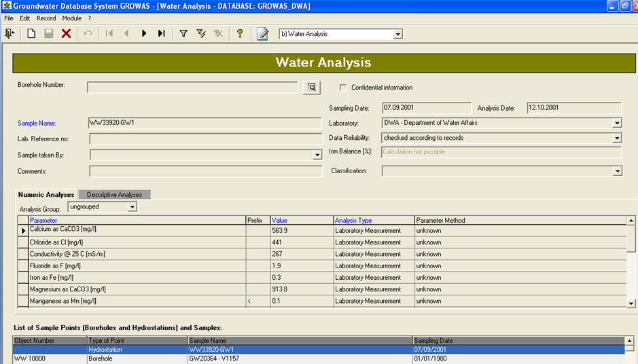Click the exit door icon in toolbar
This screenshot has width=638, height=364.
click(x=10, y=33)
